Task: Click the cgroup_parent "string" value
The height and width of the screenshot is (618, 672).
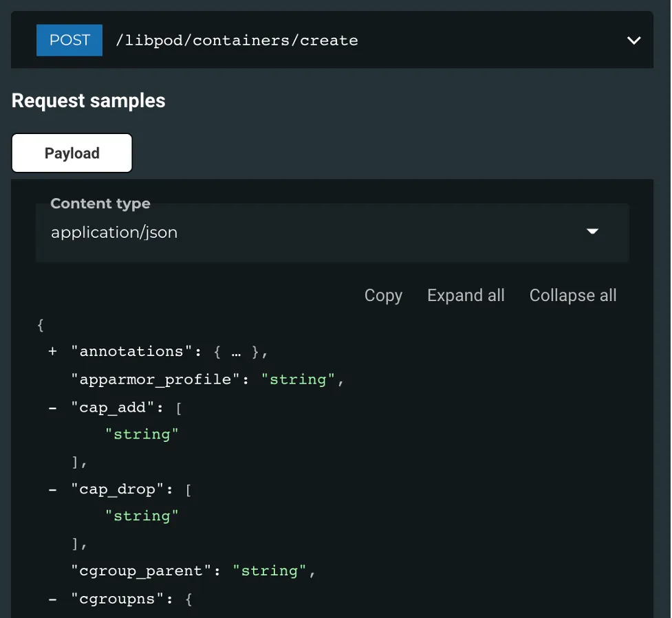Action: 270,571
